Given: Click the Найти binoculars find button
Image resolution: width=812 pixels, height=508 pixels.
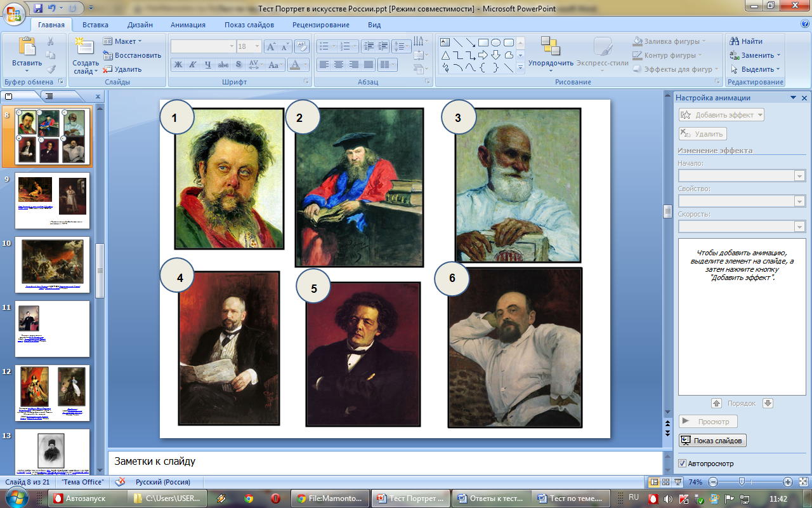Looking at the screenshot, I should pos(747,41).
